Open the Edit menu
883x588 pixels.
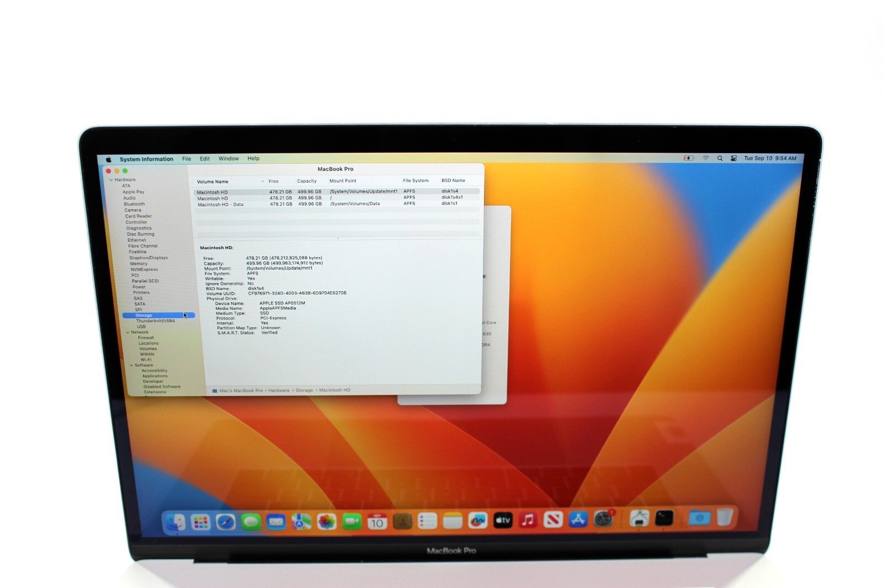(x=205, y=159)
